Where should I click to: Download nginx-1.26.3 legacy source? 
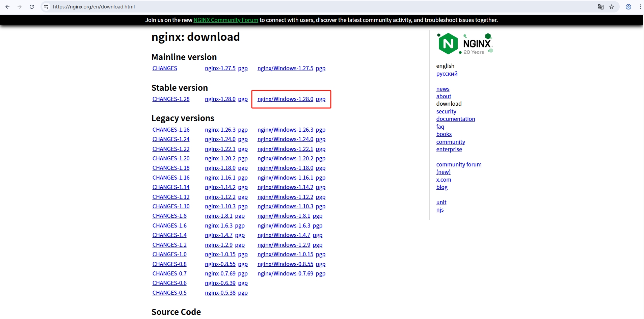click(220, 130)
